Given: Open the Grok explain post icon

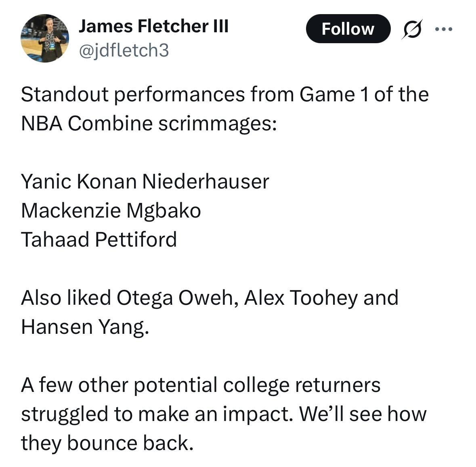Looking at the screenshot, I should (x=412, y=29).
